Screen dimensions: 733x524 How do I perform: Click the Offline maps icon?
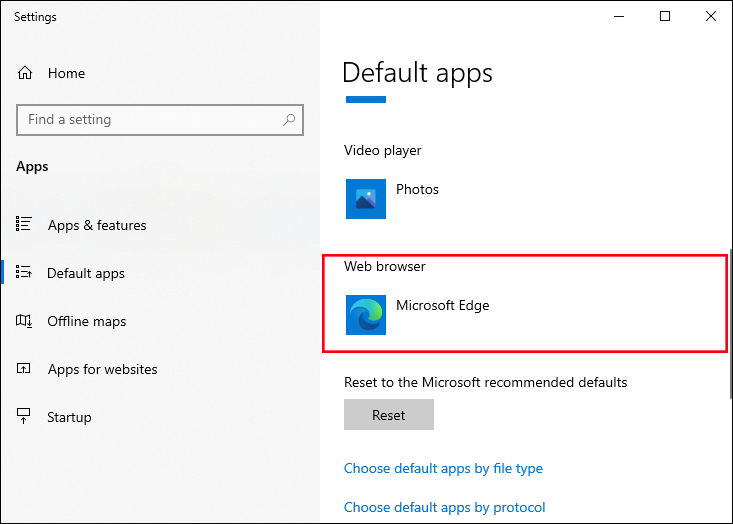coord(26,321)
